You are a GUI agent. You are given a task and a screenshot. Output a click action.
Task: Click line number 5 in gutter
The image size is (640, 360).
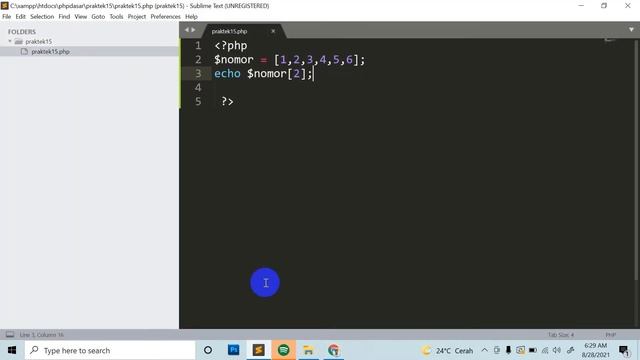[x=198, y=101]
